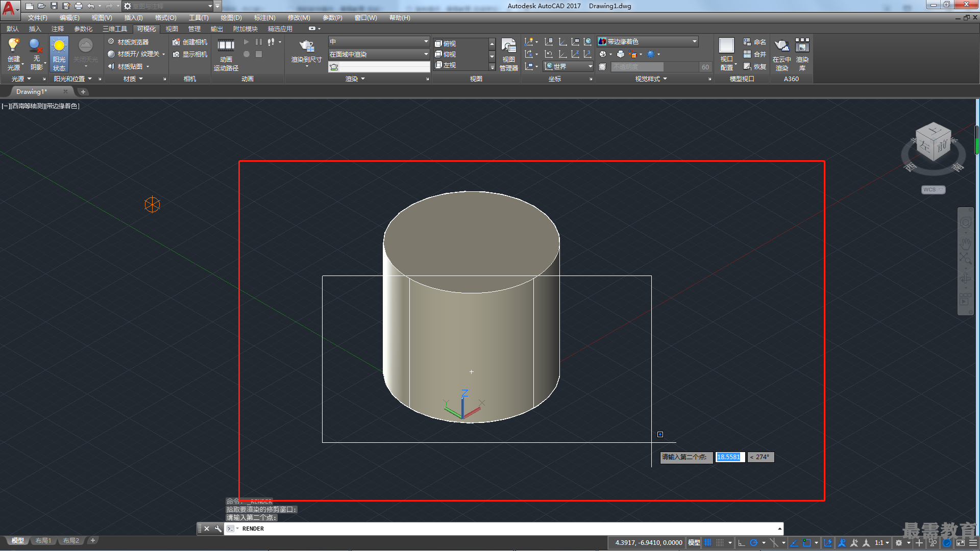Switch to the Output (输出) ribbon tab
The height and width of the screenshot is (551, 980).
216,29
